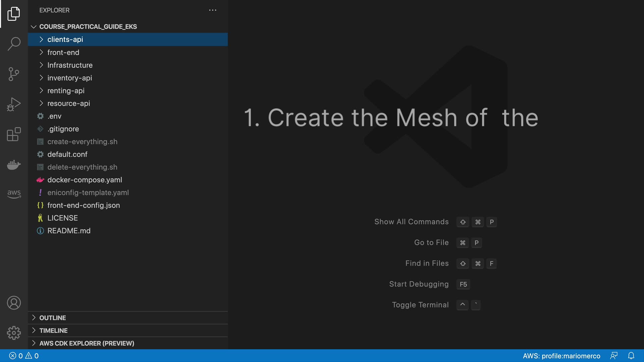644x362 pixels.
Task: Expand the OUTLINE section
Action: pyautogui.click(x=52, y=318)
